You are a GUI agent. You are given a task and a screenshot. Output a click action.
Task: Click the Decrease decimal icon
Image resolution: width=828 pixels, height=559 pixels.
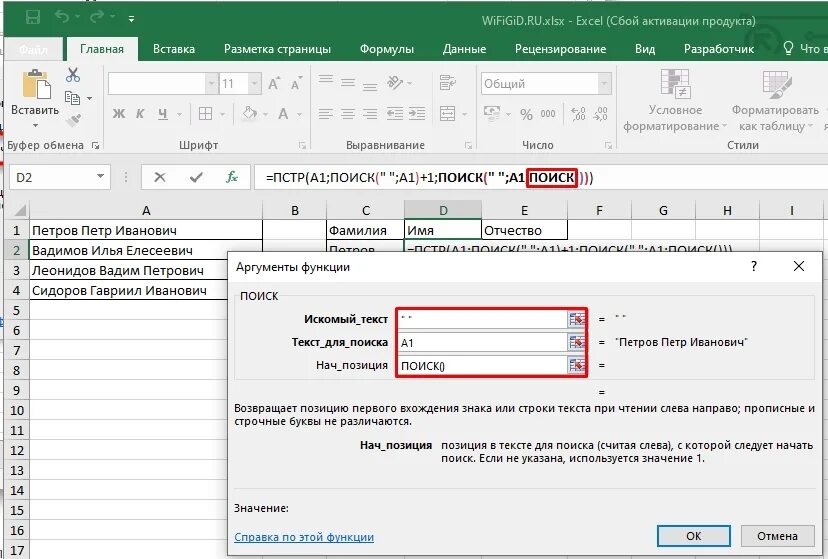tap(600, 113)
